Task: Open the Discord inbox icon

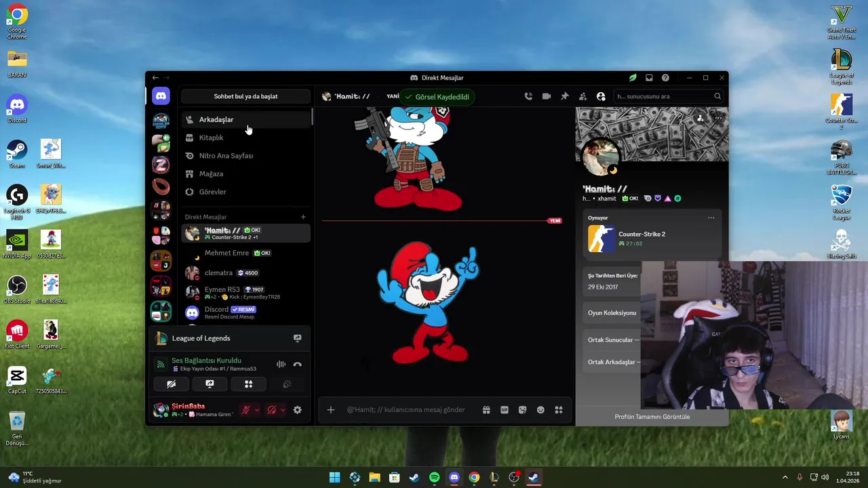Action: pos(649,78)
